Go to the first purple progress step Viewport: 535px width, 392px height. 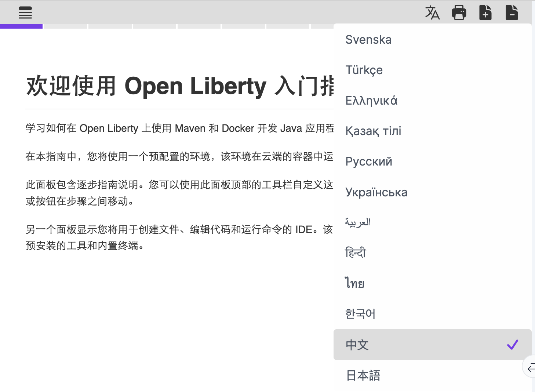[21, 26]
